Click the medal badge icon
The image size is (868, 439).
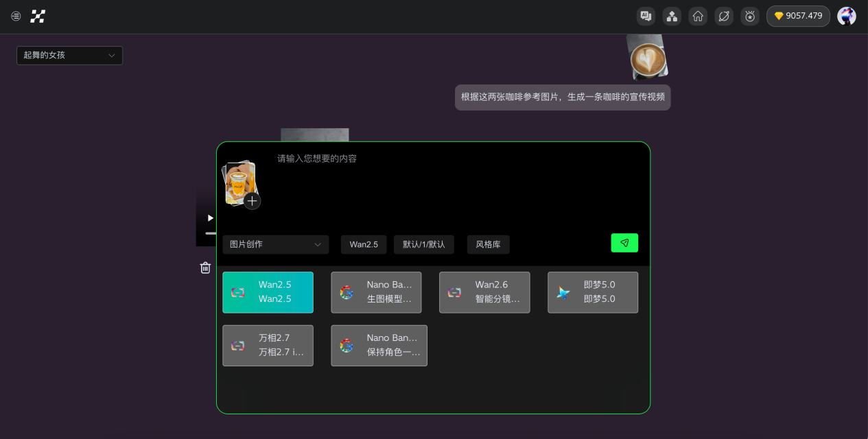(x=750, y=16)
